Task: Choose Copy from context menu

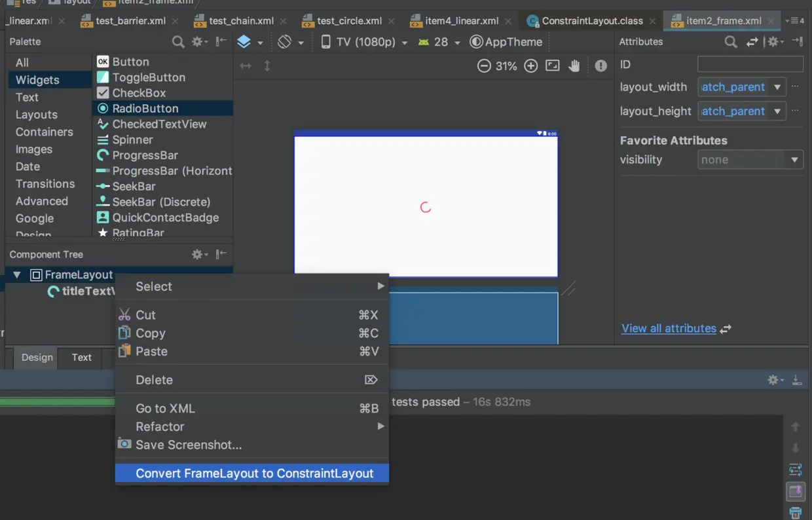Action: pos(252,333)
